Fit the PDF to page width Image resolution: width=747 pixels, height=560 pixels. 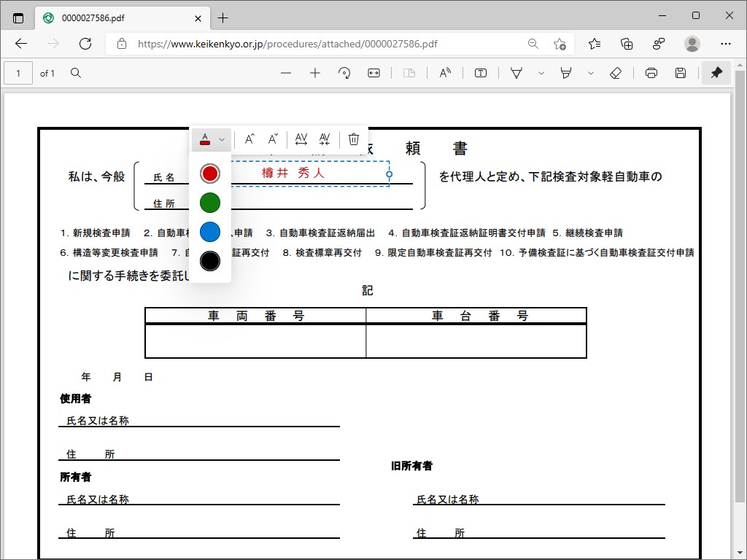(373, 73)
